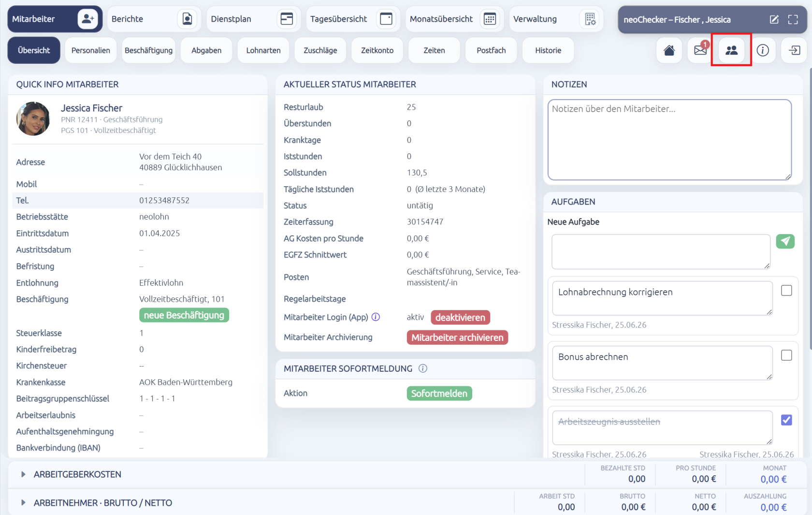Send new task with green paper-plane icon

(785, 241)
